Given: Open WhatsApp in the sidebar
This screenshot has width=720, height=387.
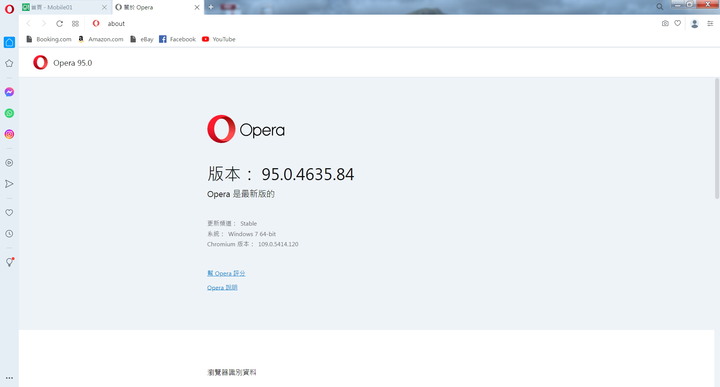Looking at the screenshot, I should [x=9, y=113].
